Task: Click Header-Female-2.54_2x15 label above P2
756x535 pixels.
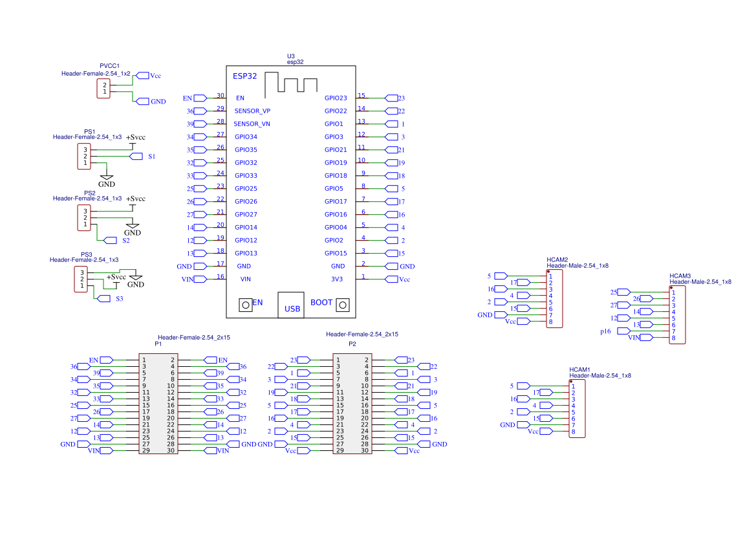Action: [x=362, y=334]
